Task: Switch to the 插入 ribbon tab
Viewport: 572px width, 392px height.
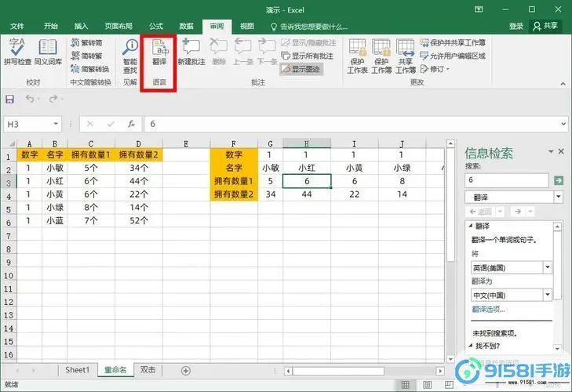Action: click(x=81, y=26)
